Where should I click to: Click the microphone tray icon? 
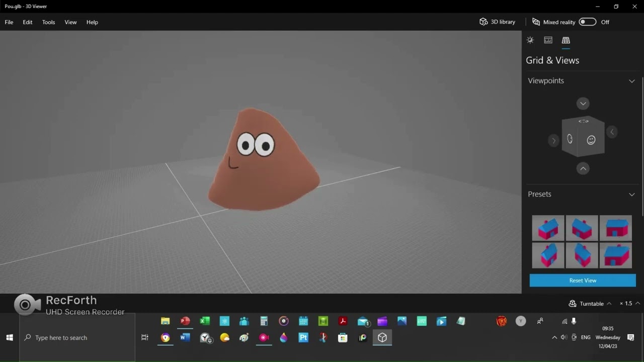coord(574,321)
